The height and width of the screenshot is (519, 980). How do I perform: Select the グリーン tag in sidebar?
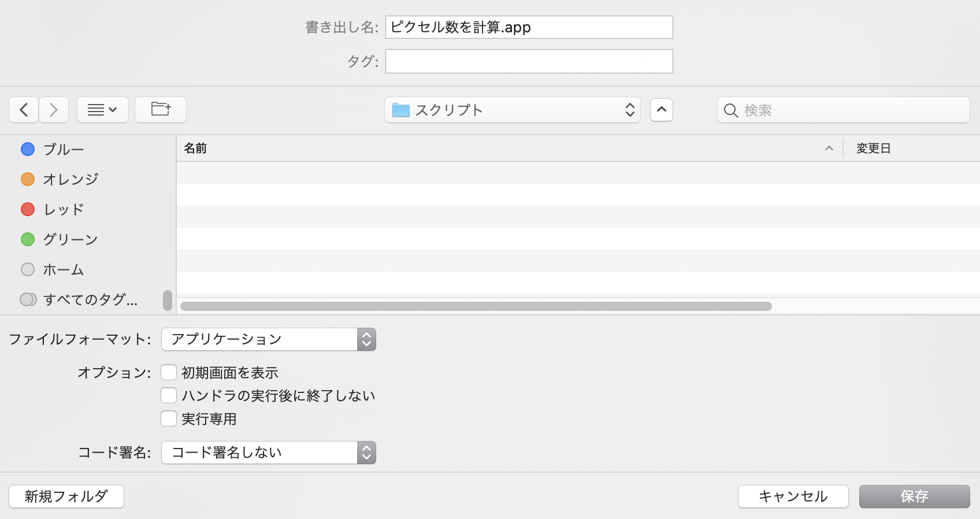click(70, 240)
